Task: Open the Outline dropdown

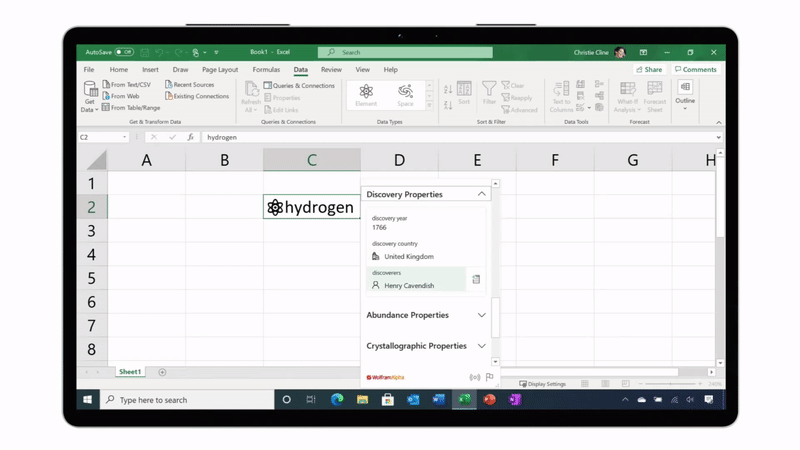Action: pyautogui.click(x=685, y=95)
